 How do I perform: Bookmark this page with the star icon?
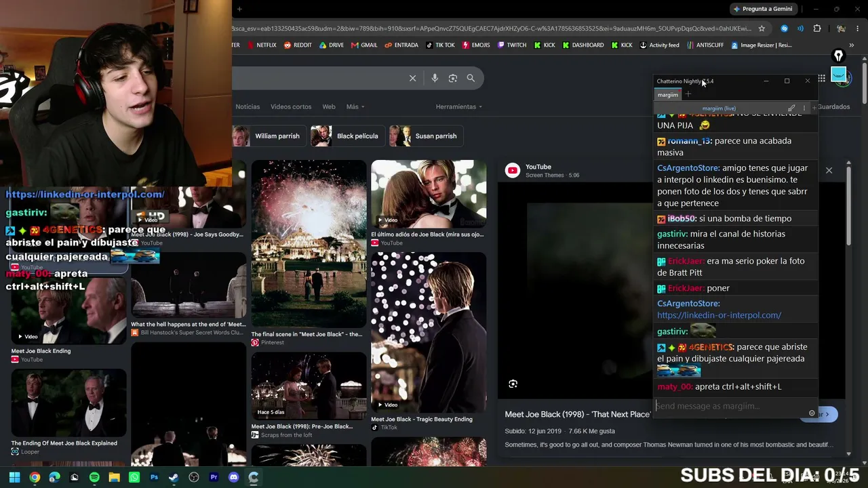coord(762,28)
